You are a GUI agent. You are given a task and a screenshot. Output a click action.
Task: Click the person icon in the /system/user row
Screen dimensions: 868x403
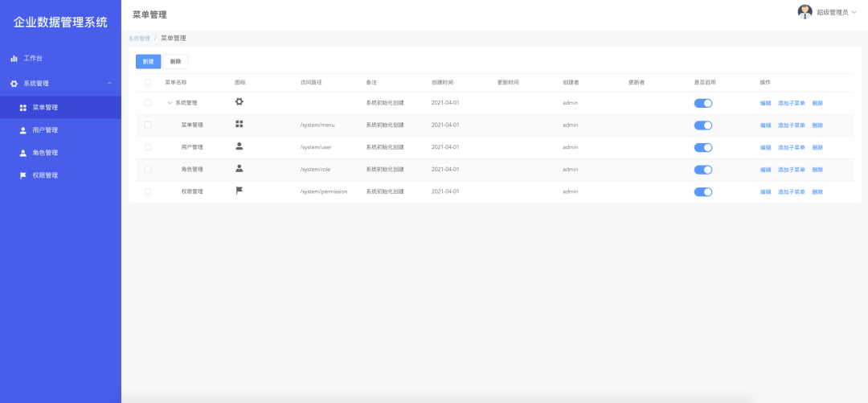(x=240, y=146)
